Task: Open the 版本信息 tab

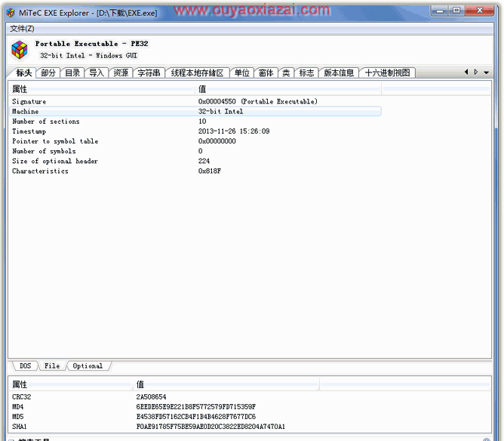Action: [339, 73]
